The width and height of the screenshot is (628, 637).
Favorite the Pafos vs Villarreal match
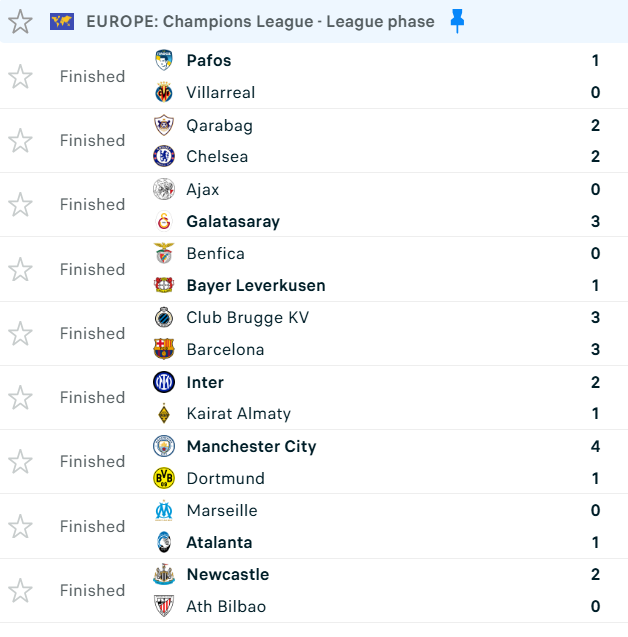[20, 77]
